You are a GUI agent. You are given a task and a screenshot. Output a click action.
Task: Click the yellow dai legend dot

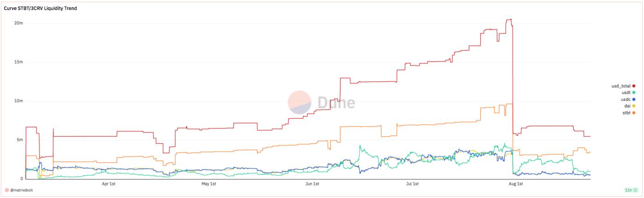tap(634, 106)
